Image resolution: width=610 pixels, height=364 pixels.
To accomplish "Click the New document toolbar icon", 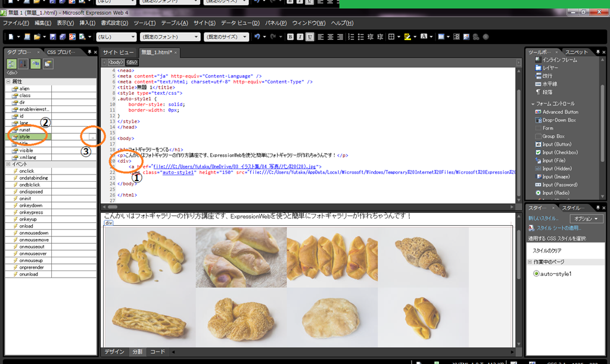I will pos(11,37).
